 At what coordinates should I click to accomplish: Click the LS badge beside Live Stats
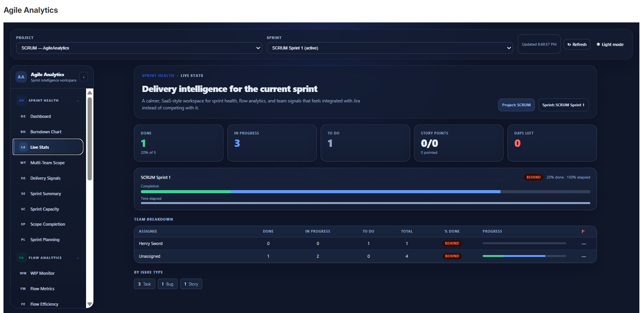click(23, 147)
